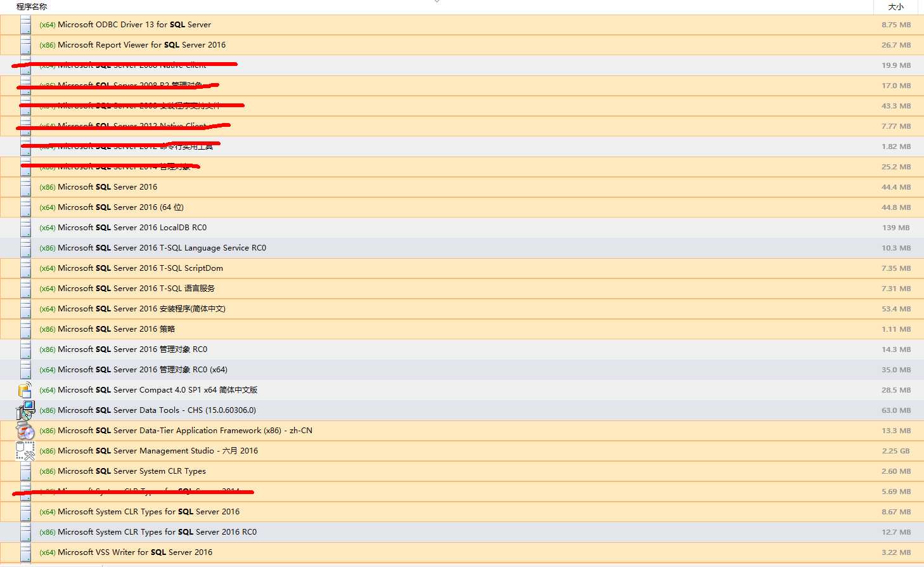Sort by the 程序名称 column header
Viewport: 924px width, 567px height.
[32, 6]
